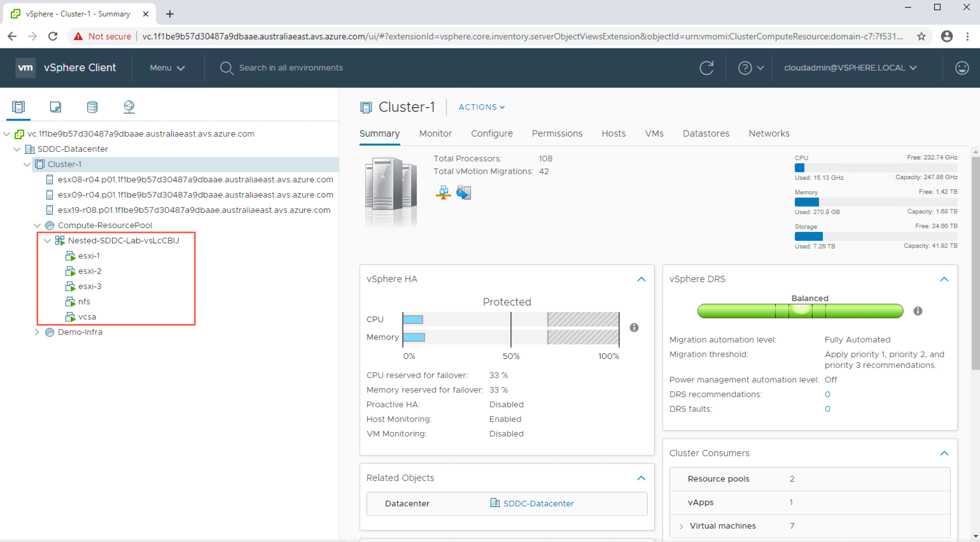Switch to VMs and Templates inventory icon
980x542 pixels.
tap(55, 107)
